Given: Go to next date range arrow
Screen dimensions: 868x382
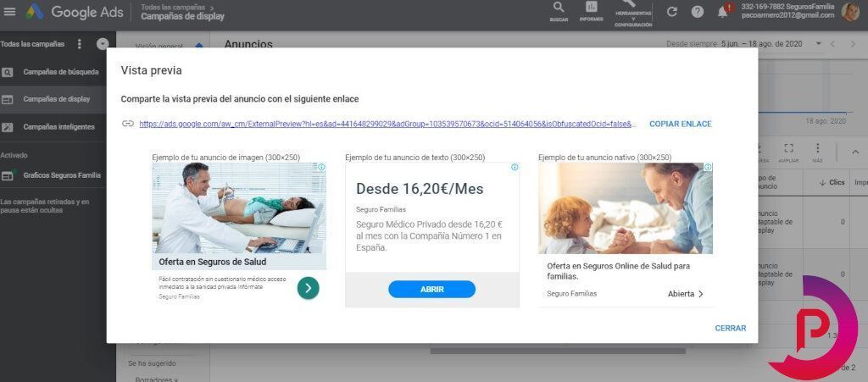Looking at the screenshot, I should 853,44.
